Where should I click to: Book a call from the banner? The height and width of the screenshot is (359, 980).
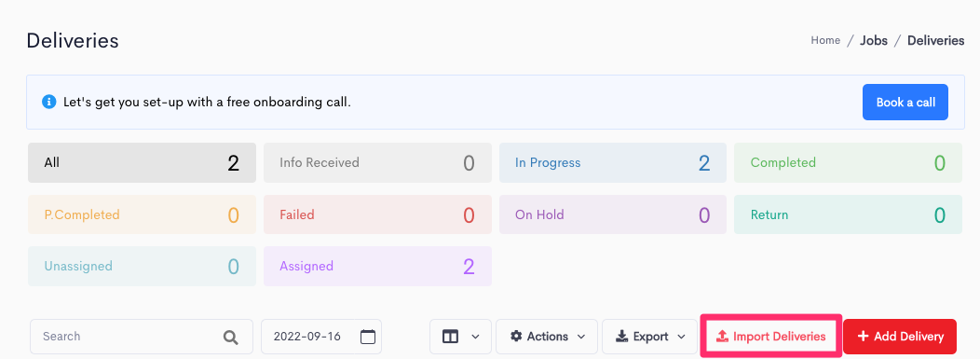point(905,102)
